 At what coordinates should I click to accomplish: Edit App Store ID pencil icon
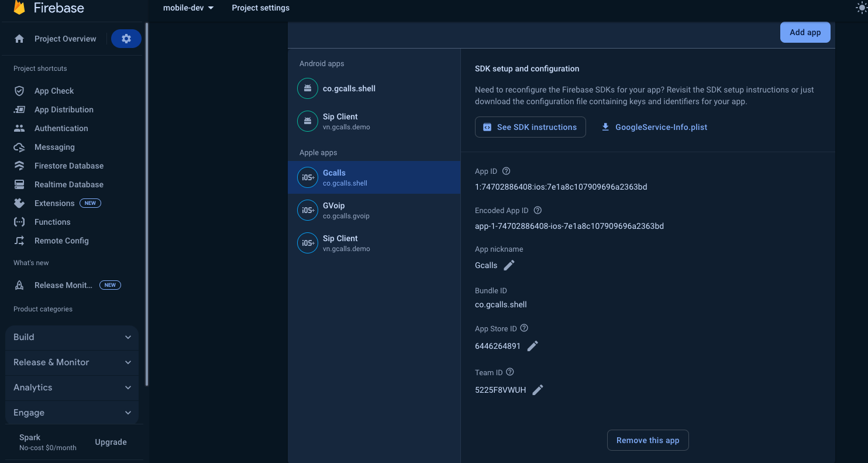pos(532,346)
